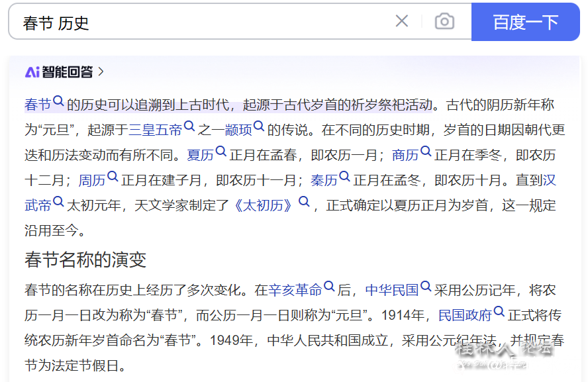Click the 百度一下 search button
This screenshot has width=588, height=382.
[525, 22]
